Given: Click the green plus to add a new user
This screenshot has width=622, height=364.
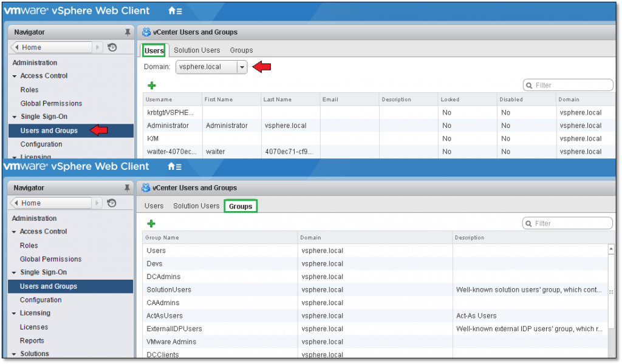Looking at the screenshot, I should 151,85.
